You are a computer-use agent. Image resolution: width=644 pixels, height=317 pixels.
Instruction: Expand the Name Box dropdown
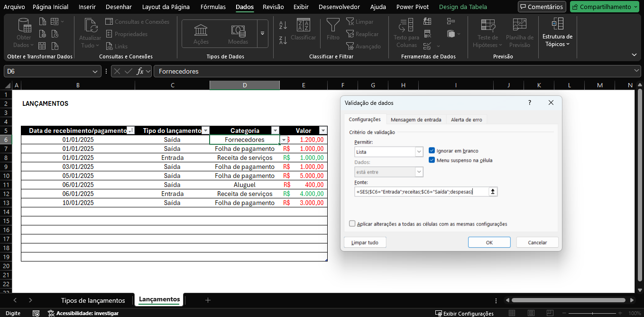[x=96, y=71]
